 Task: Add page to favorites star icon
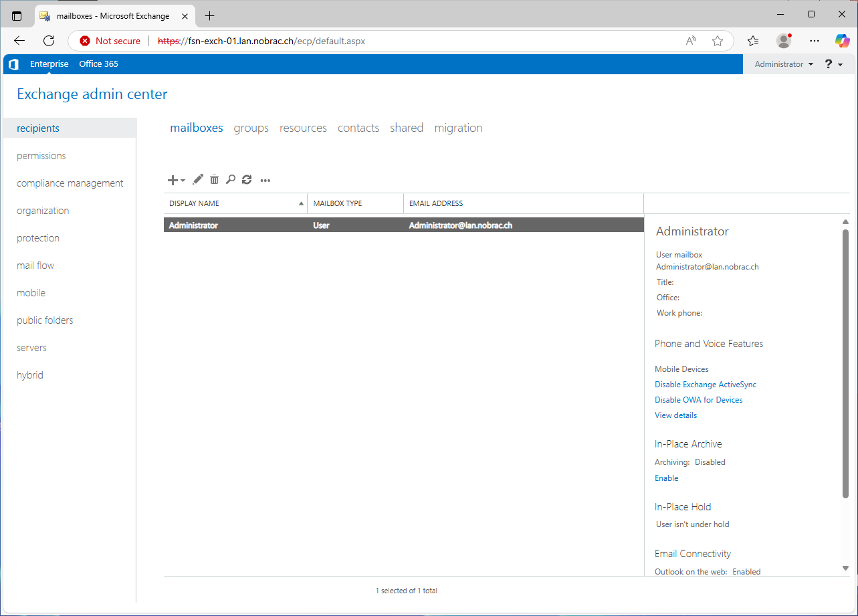coord(718,41)
